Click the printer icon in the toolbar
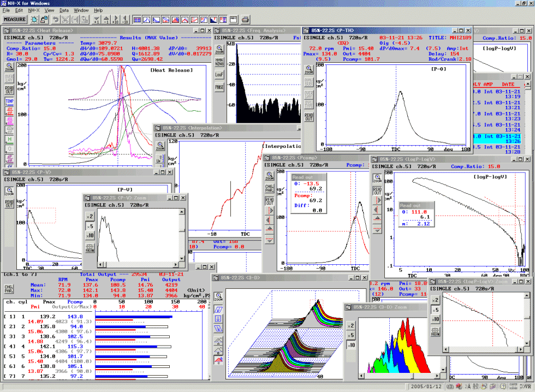The width and height of the screenshot is (535, 392). click(245, 20)
